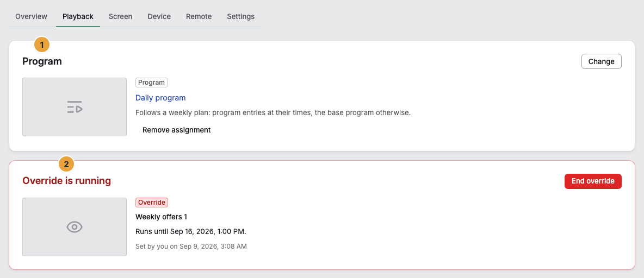The height and width of the screenshot is (278, 644).
Task: Switch to the Screen tab
Action: click(x=120, y=16)
